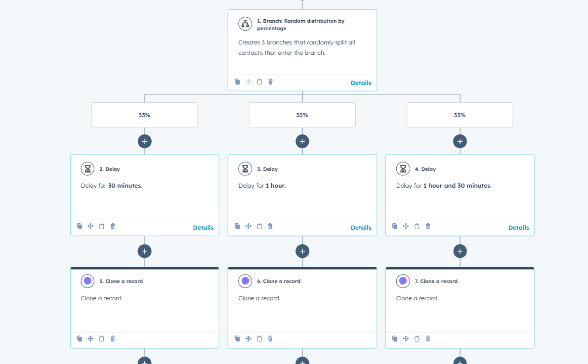Image resolution: width=588 pixels, height=364 pixels.
Task: Open Details for the 30 minutes delay
Action: tap(203, 228)
